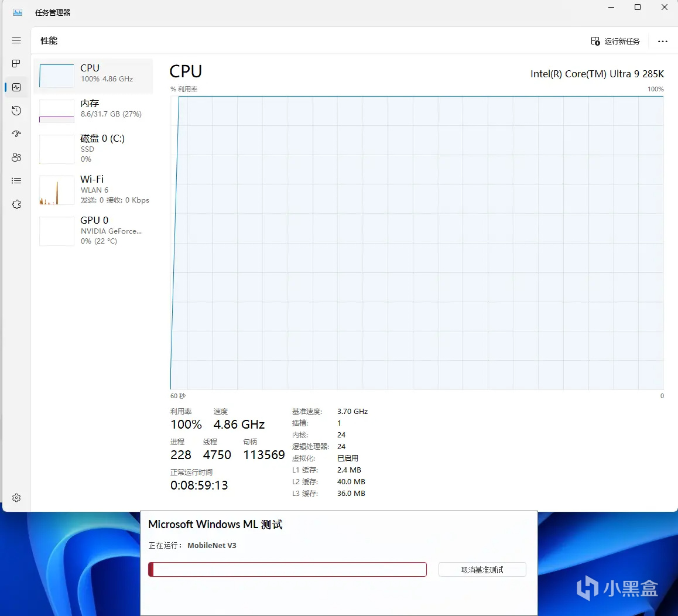Open the Users page icon
Image resolution: width=678 pixels, height=616 pixels.
coord(16,157)
